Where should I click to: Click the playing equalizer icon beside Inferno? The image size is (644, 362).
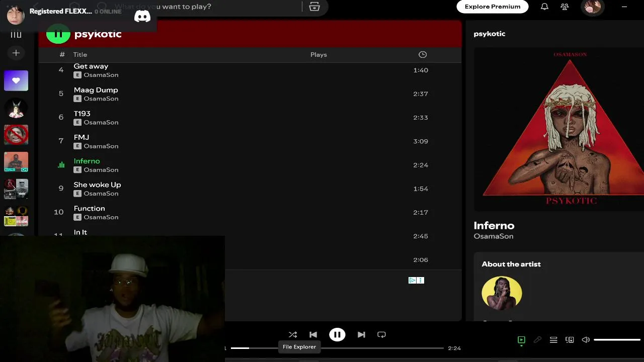61,165
